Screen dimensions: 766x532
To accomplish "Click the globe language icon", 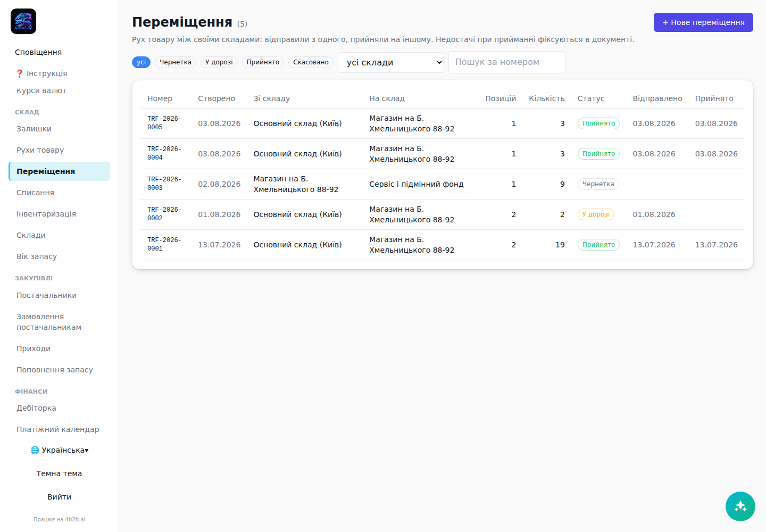I will [x=35, y=450].
